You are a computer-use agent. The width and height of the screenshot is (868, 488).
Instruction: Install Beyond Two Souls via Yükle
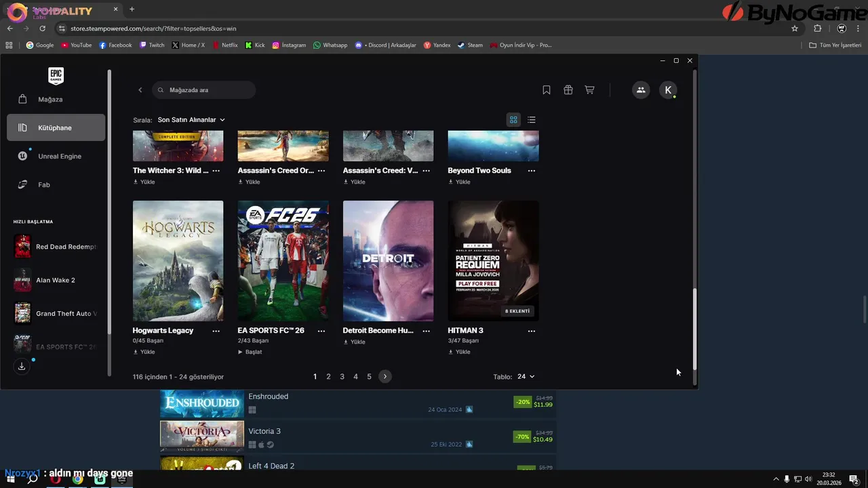[x=459, y=182]
